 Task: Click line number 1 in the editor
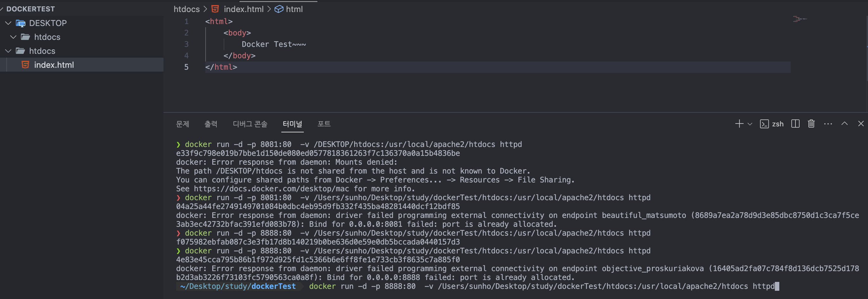(x=186, y=22)
